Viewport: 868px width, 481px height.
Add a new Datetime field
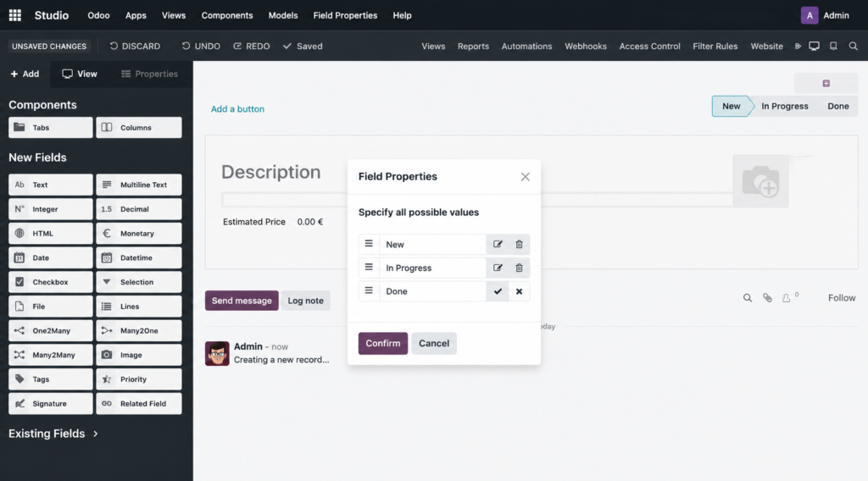[x=138, y=257]
